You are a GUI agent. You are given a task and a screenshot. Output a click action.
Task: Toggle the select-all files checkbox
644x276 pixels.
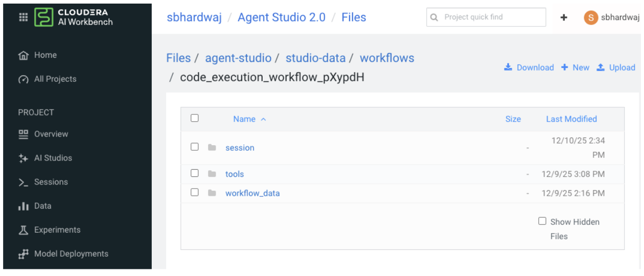click(x=195, y=118)
